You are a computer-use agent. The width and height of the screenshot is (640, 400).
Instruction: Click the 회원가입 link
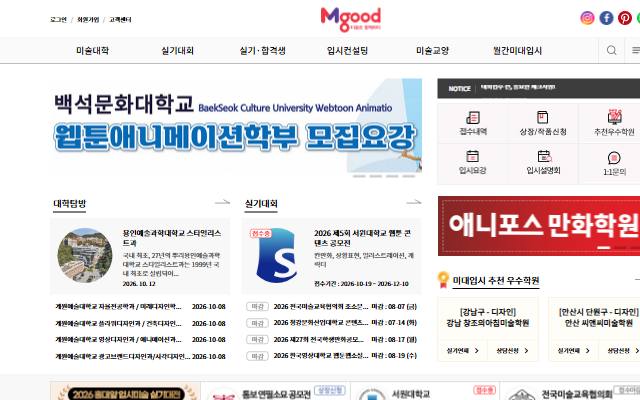pyautogui.click(x=88, y=20)
